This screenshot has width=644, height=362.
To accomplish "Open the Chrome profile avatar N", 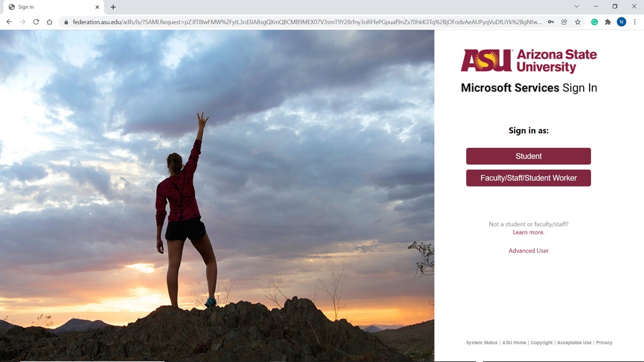I will (621, 22).
